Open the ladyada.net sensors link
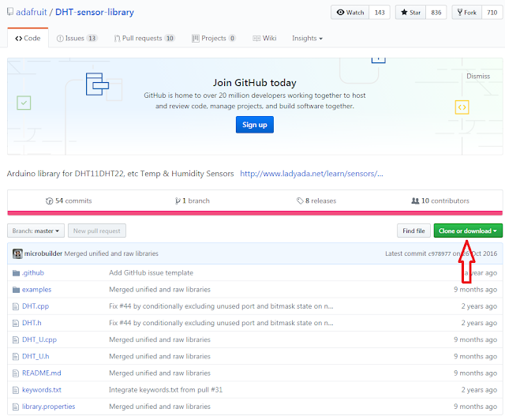The image size is (505, 420). [312, 174]
